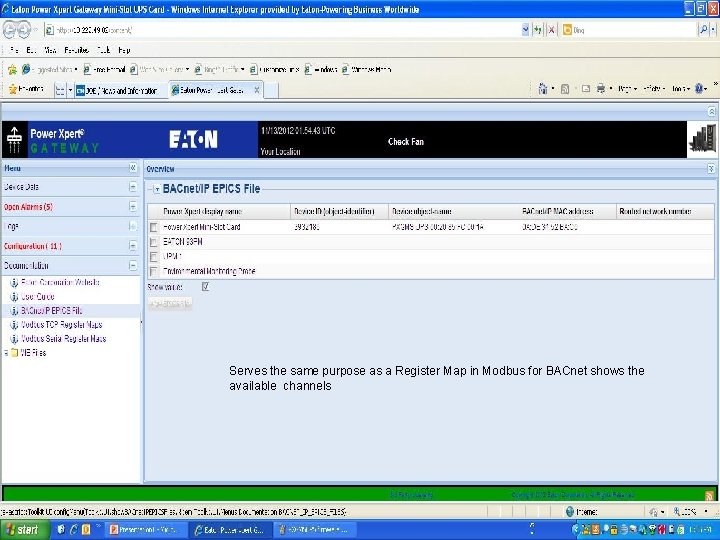
Task: Click the Favorites star button
Action: [x=26, y=90]
